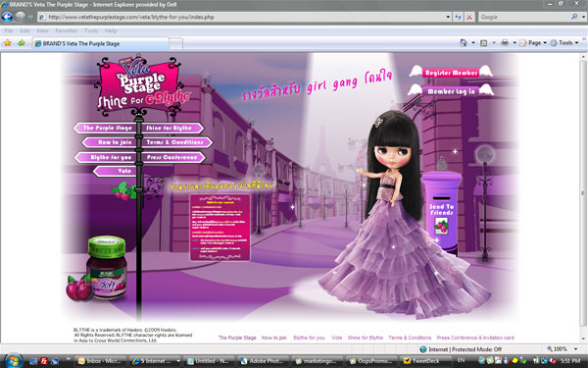The width and height of the screenshot is (588, 368).
Task: Expand the address bar history dropdown
Action: (x=448, y=17)
